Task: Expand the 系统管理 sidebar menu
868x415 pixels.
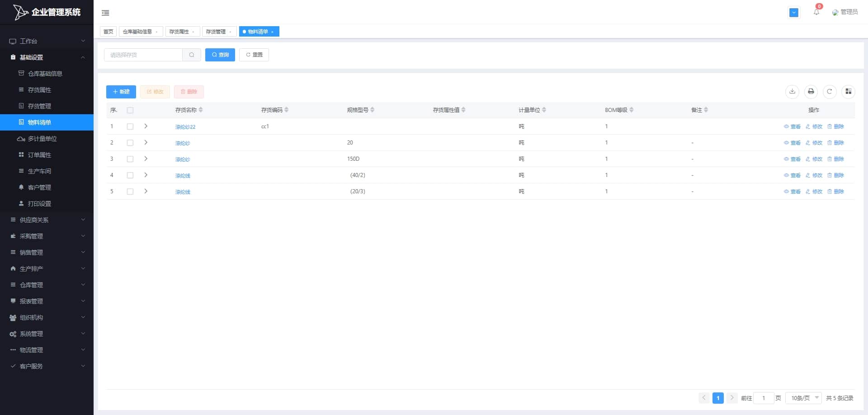Action: (47, 334)
